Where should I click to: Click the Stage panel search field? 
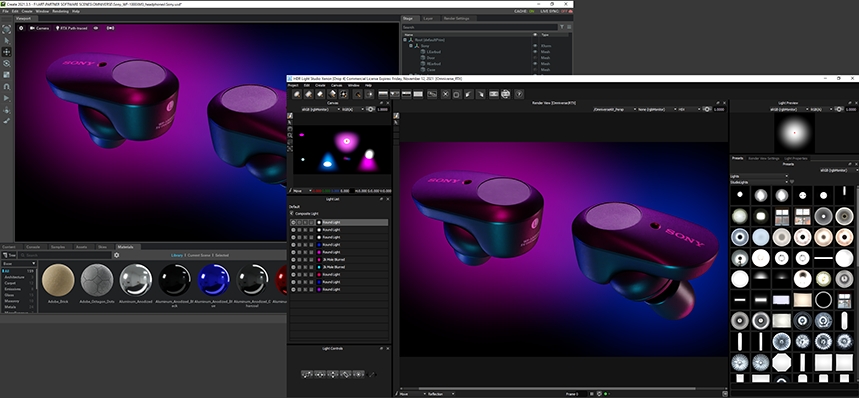coord(479,27)
